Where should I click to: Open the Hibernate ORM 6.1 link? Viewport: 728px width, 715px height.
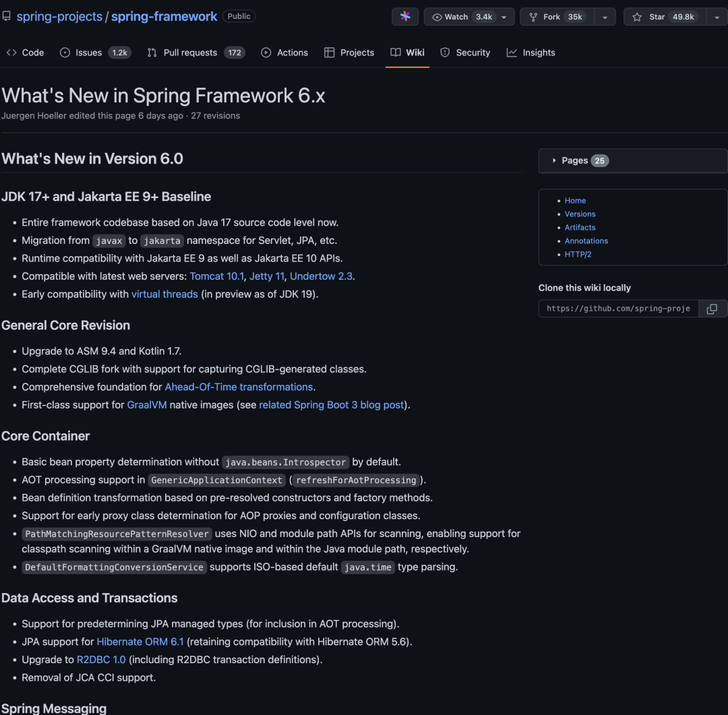140,642
